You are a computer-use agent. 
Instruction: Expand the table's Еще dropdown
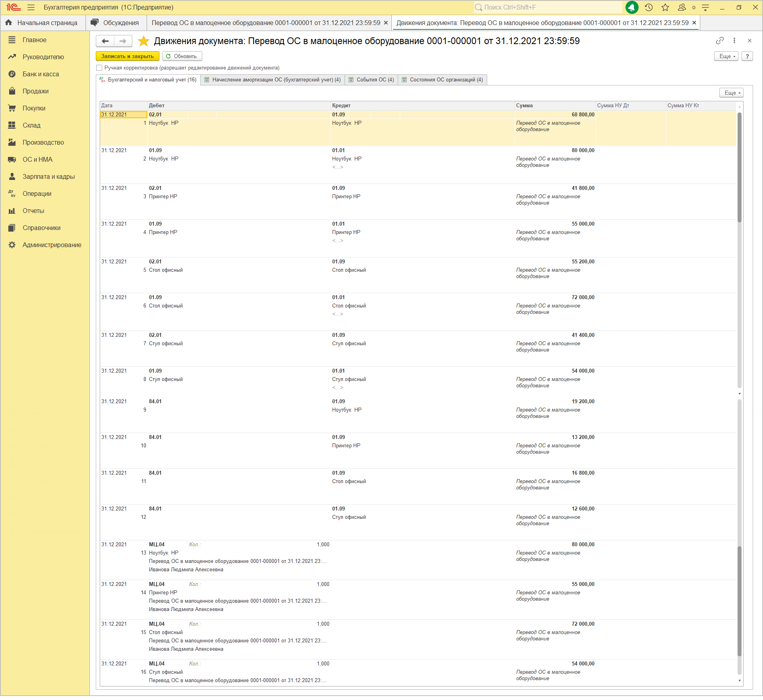tap(731, 93)
